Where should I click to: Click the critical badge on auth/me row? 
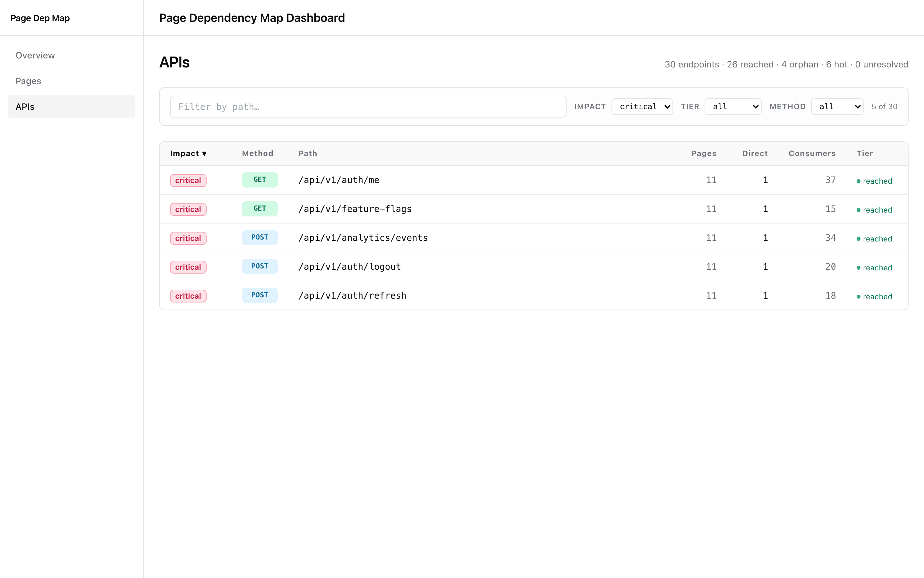pyautogui.click(x=188, y=180)
